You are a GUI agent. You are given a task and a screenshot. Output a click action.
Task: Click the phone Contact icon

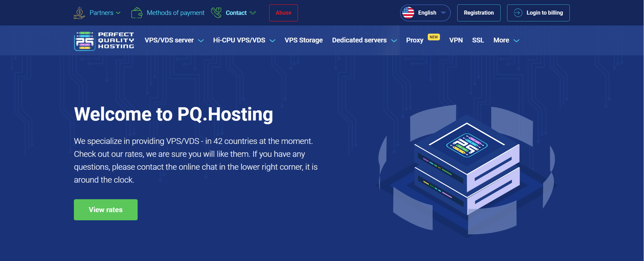click(x=216, y=13)
